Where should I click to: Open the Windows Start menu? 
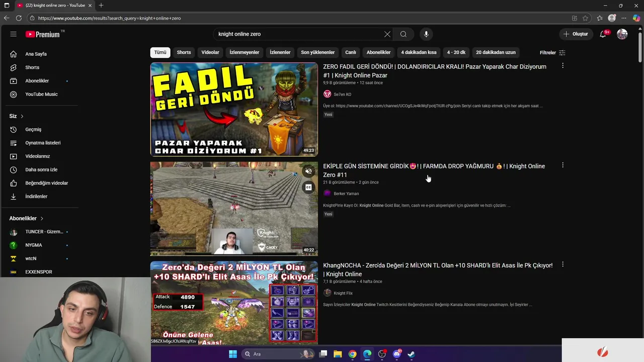click(x=233, y=354)
